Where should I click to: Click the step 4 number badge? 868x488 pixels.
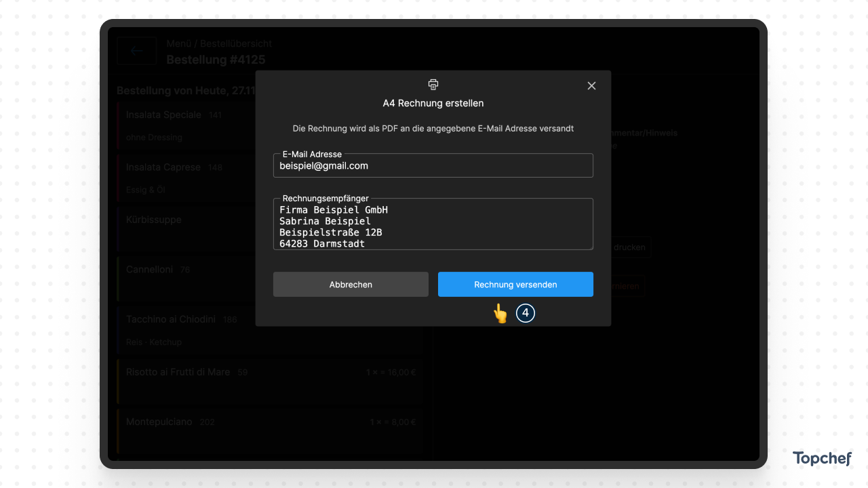(x=526, y=313)
